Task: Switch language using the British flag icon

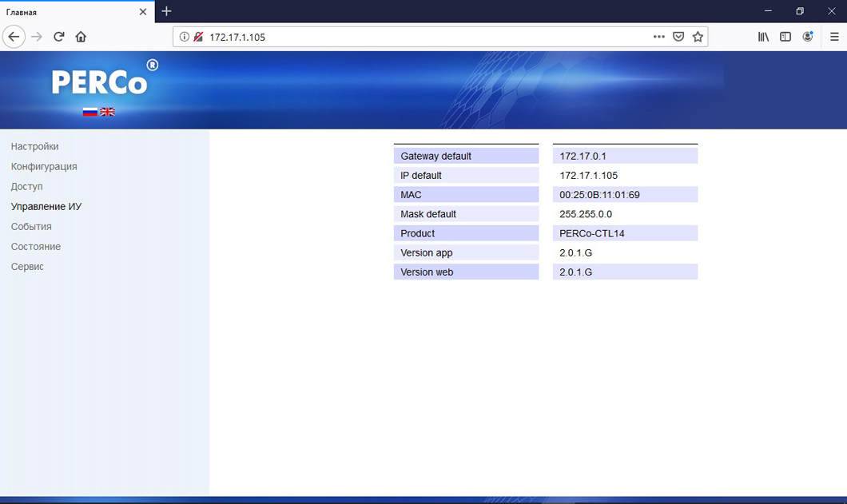Action: click(107, 112)
